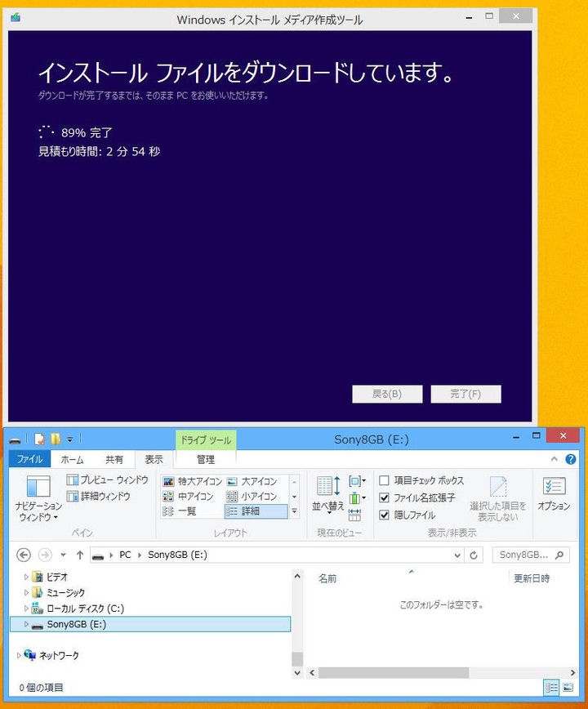Select the View ribbon tab

click(154, 459)
